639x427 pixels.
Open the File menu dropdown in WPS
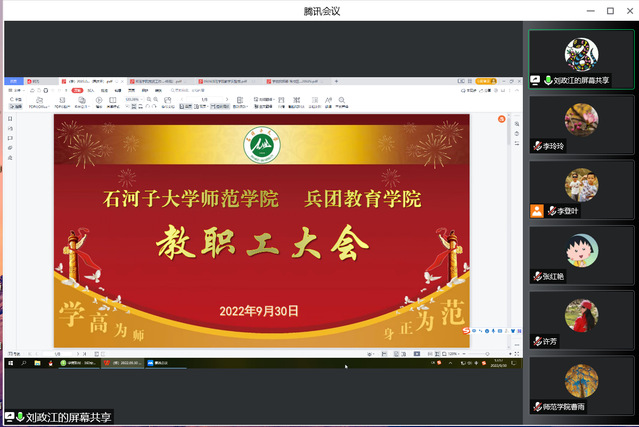point(16,90)
